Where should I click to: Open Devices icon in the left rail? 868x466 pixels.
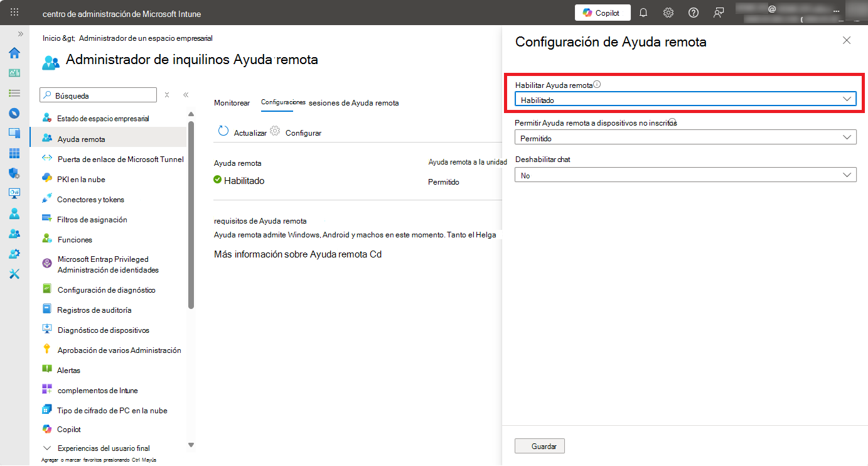click(x=14, y=134)
